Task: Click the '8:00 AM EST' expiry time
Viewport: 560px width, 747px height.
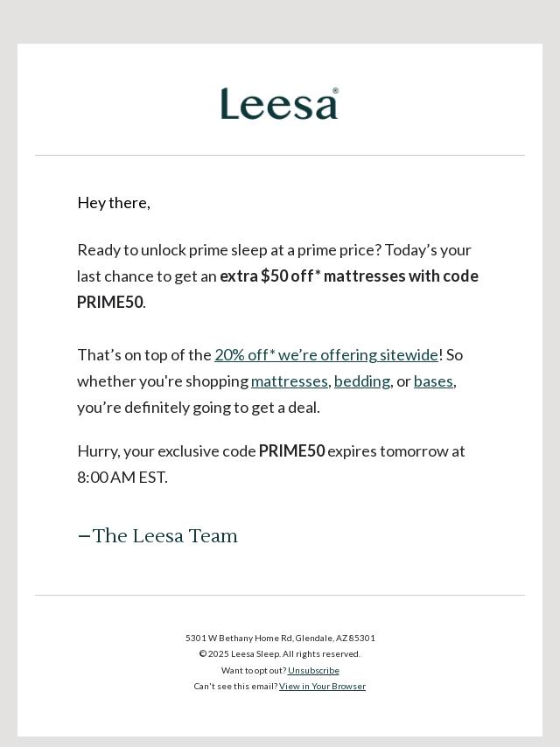Action: click(x=122, y=478)
